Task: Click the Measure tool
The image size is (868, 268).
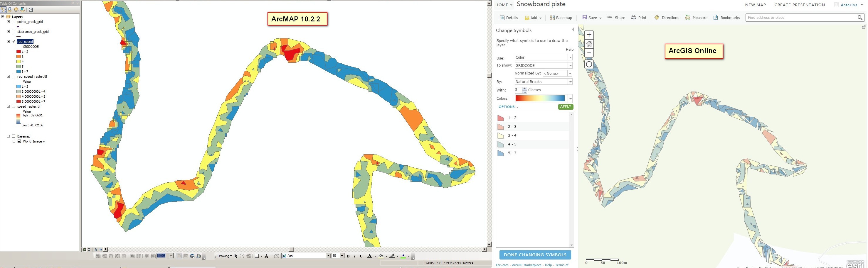Action: (x=696, y=18)
